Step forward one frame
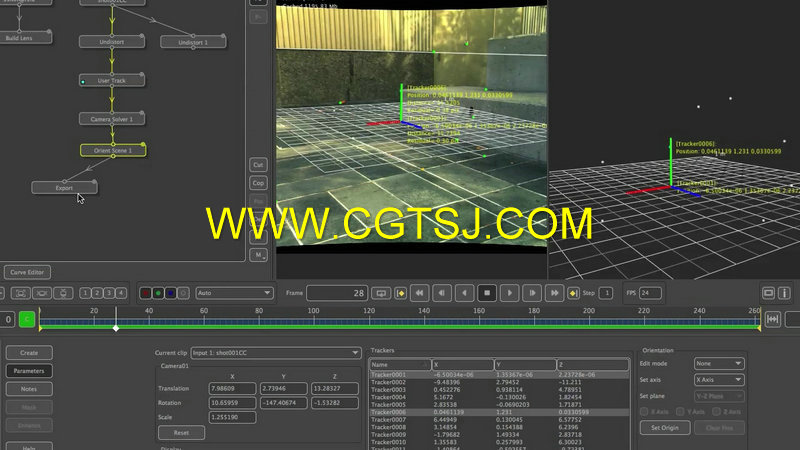This screenshot has width=800, height=450. pyautogui.click(x=532, y=293)
